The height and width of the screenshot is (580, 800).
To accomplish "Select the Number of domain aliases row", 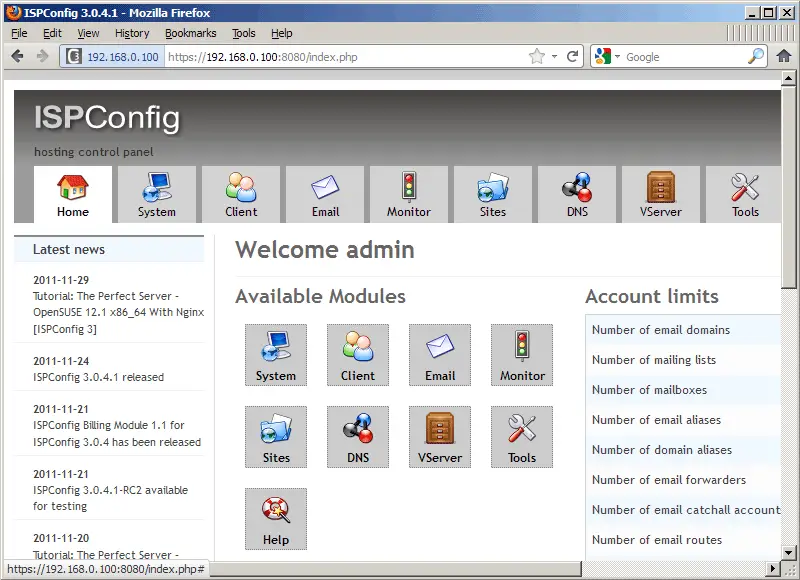I will (683, 450).
